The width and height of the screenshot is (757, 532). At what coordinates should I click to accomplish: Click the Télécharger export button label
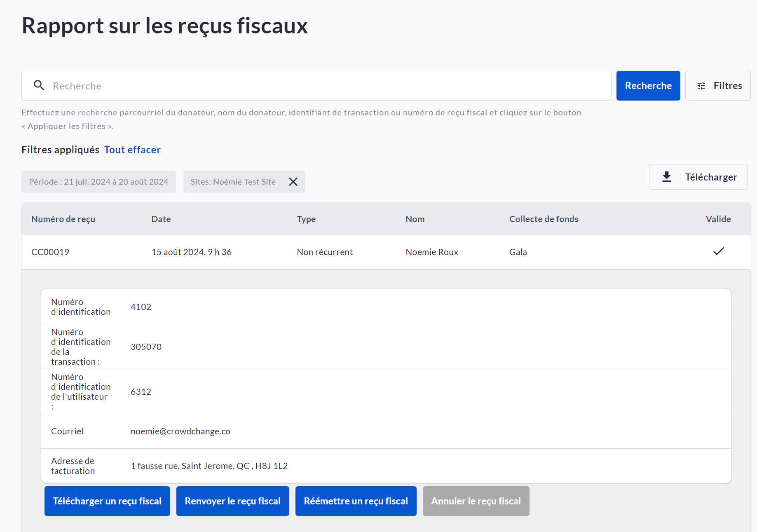click(x=710, y=177)
